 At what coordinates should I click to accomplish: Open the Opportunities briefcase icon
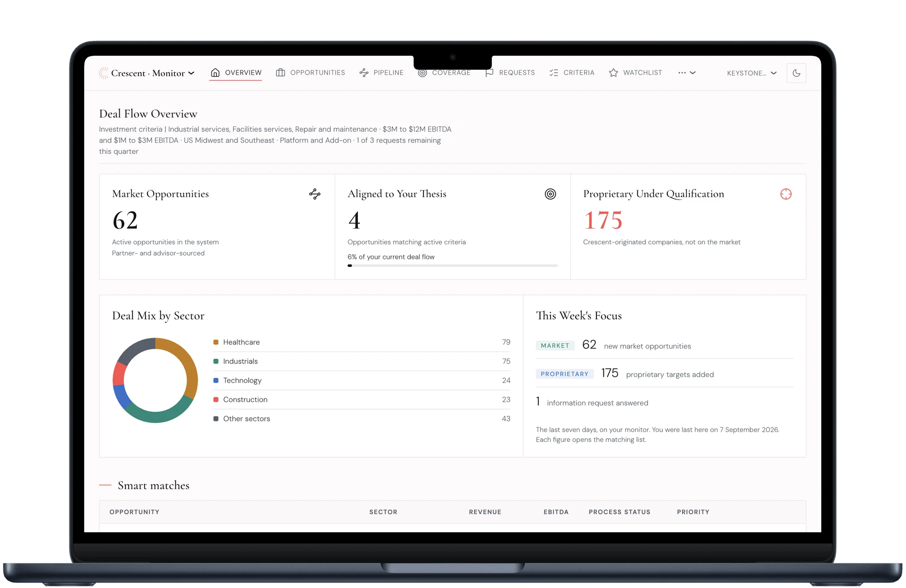tap(280, 72)
